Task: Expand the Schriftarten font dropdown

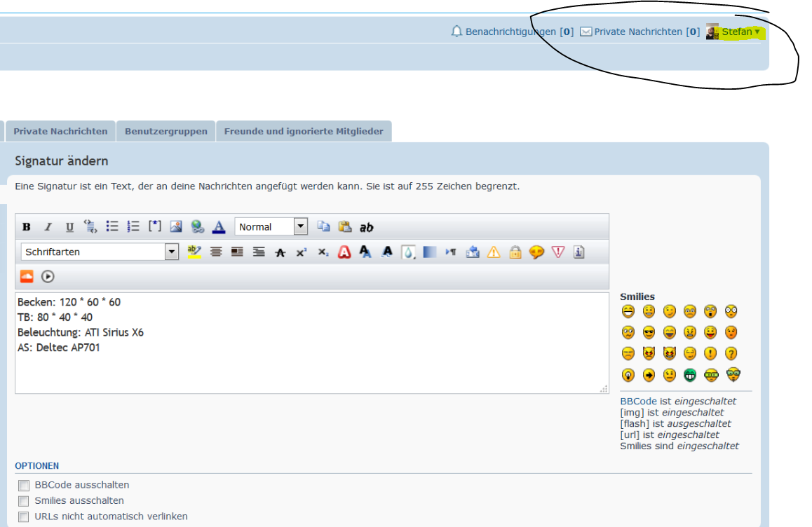Action: tap(172, 252)
